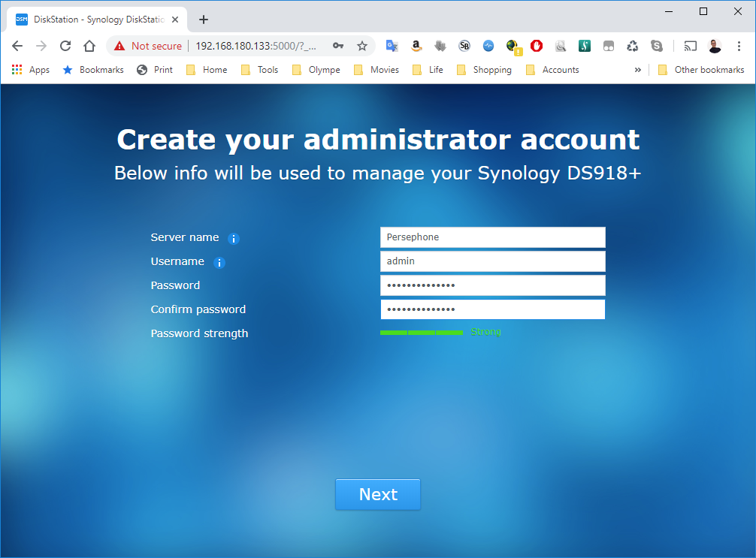This screenshot has height=558, width=756.
Task: Click the saved-password key icon
Action: pyautogui.click(x=338, y=46)
